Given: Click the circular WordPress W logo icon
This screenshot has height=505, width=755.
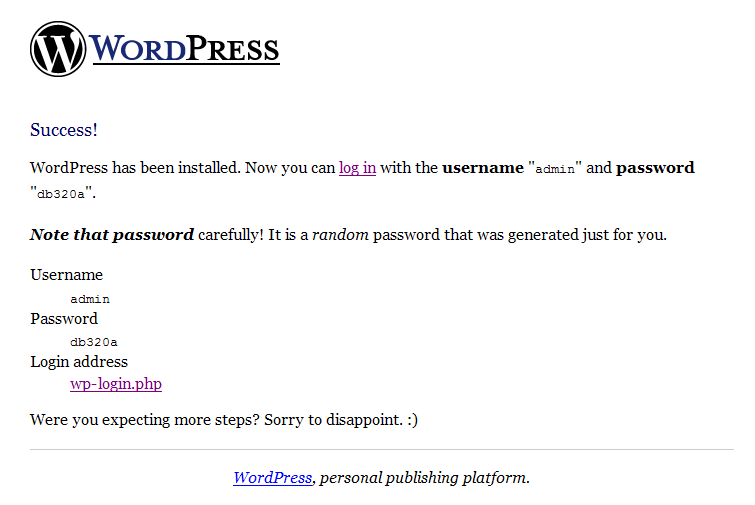Looking at the screenshot, I should click(58, 49).
